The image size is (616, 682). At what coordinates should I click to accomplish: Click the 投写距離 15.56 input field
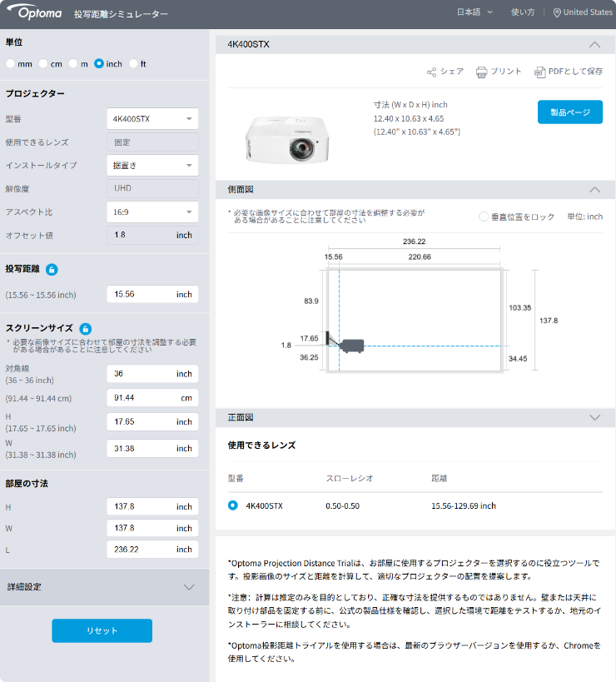tap(152, 295)
